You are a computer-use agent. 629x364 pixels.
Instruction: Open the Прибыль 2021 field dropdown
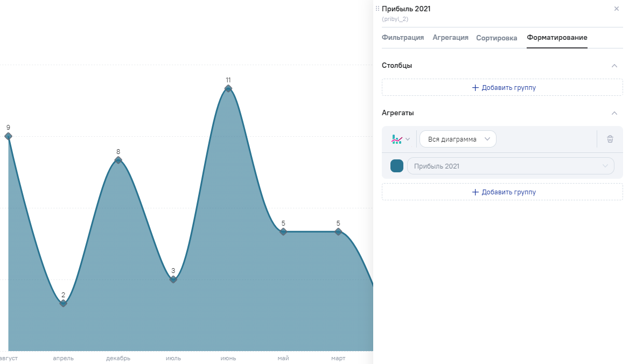510,166
